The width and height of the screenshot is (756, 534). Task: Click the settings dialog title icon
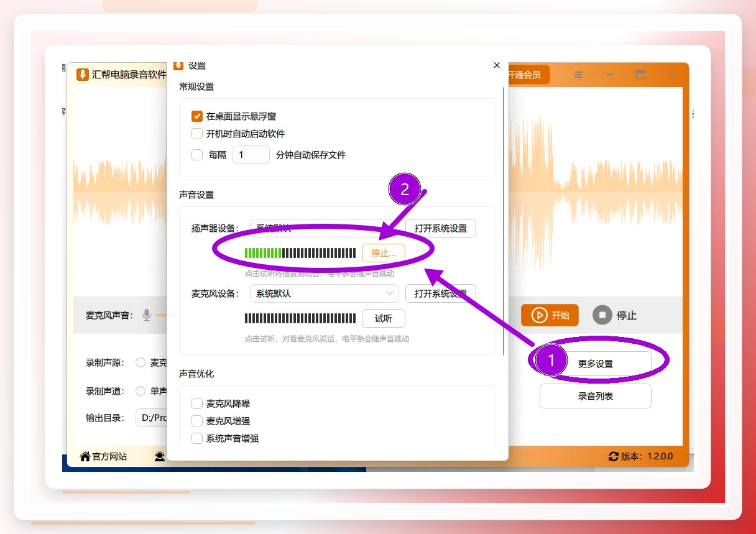click(x=179, y=65)
